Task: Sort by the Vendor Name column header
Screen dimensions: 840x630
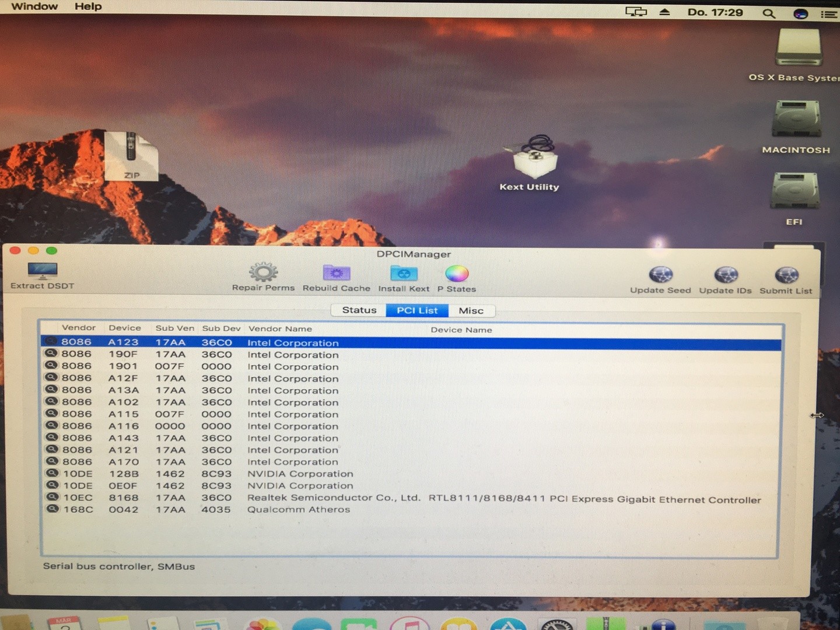Action: (x=280, y=329)
